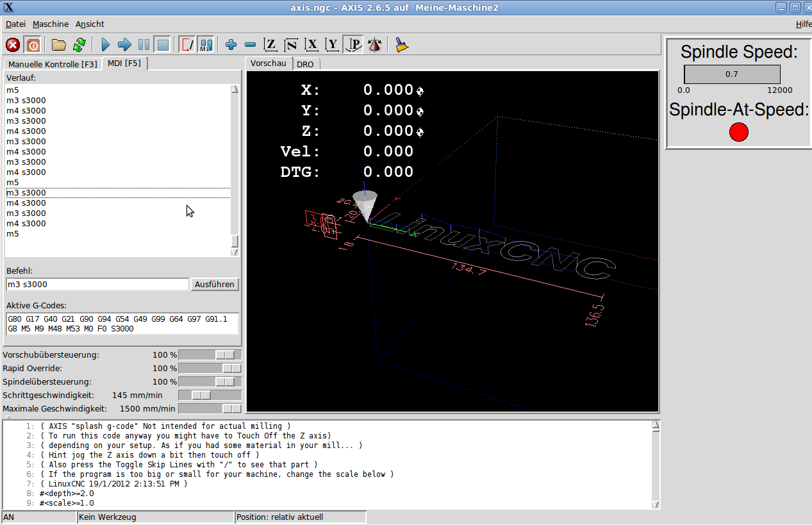Open the Datei menu

(x=15, y=24)
